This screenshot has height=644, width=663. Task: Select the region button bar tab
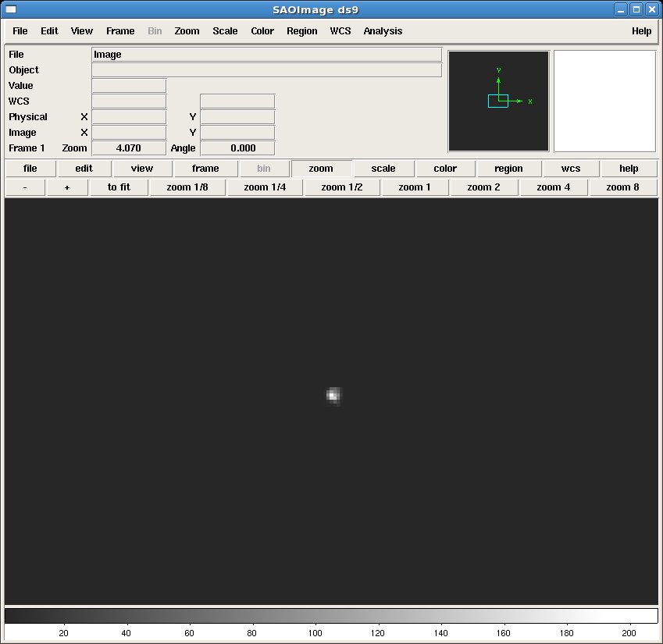tap(508, 169)
